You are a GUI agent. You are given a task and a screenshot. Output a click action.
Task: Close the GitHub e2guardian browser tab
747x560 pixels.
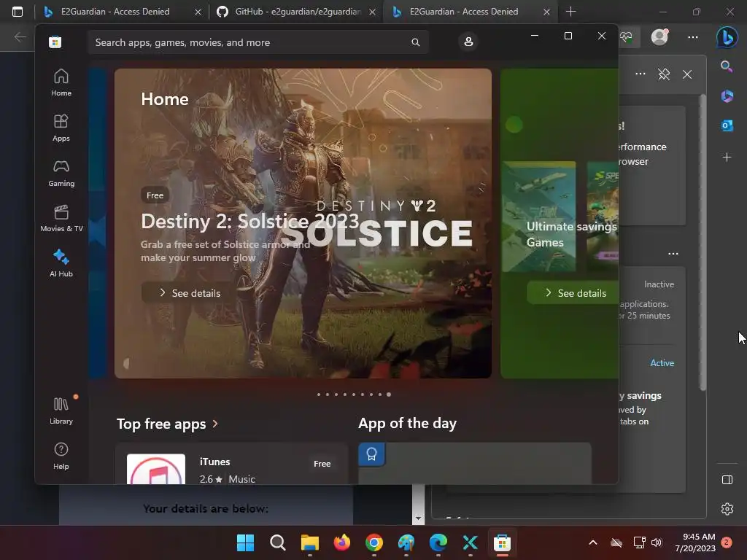click(373, 12)
